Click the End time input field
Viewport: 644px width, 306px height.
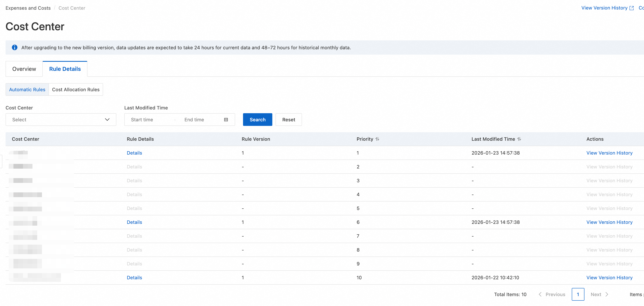pos(200,120)
